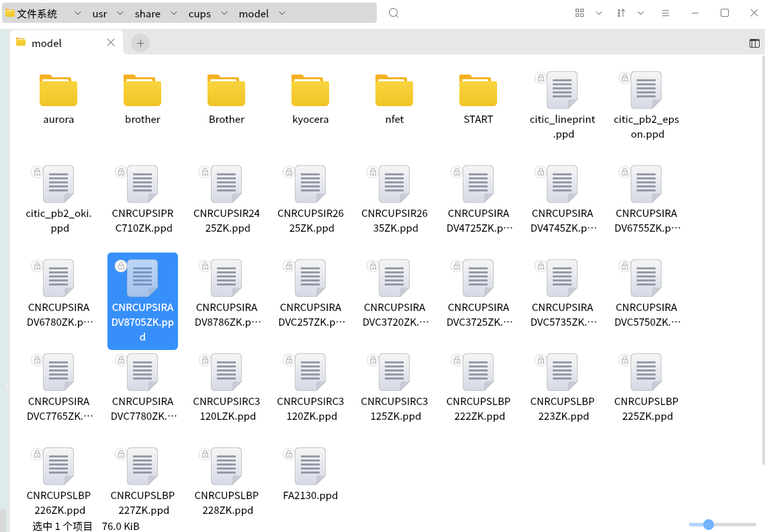
Task: Go to 'cups' in the path bar
Action: pos(199,13)
